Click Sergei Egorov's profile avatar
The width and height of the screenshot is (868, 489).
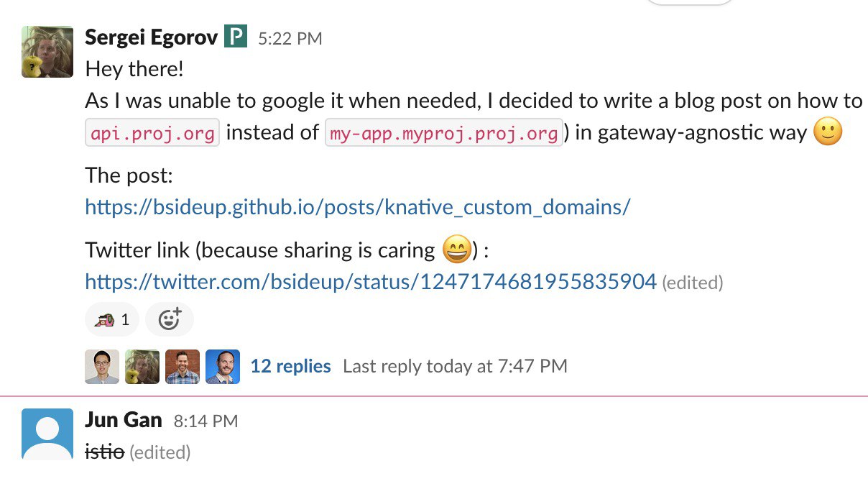47,52
